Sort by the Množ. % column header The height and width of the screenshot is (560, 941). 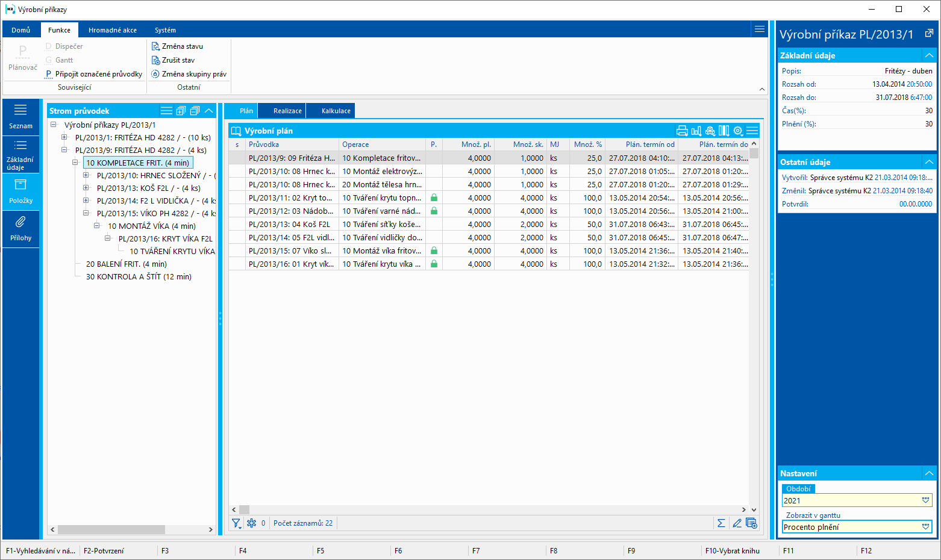[587, 145]
